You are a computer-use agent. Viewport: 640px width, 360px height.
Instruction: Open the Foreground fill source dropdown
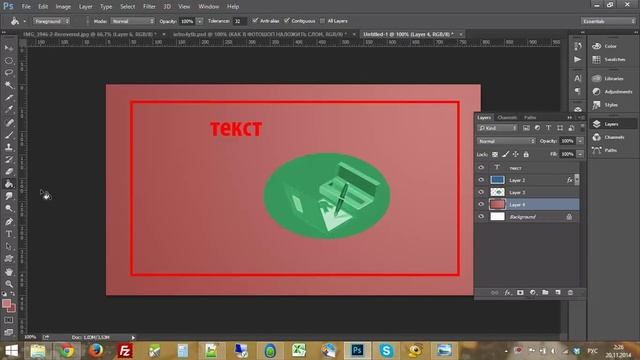coord(51,21)
